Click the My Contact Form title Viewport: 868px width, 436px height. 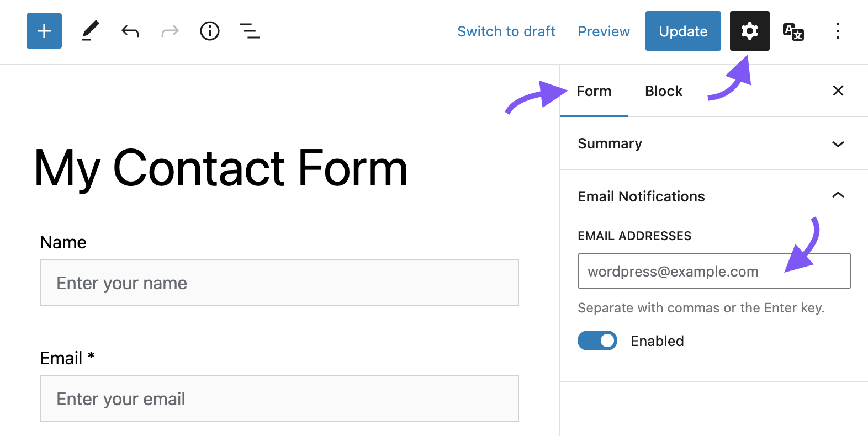tap(221, 168)
